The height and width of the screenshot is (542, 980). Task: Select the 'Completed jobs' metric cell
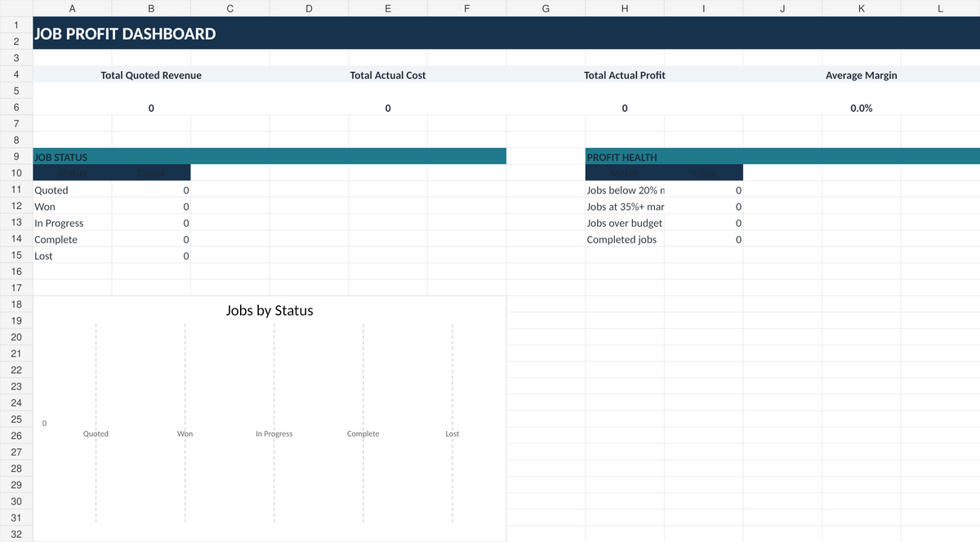[625, 239]
